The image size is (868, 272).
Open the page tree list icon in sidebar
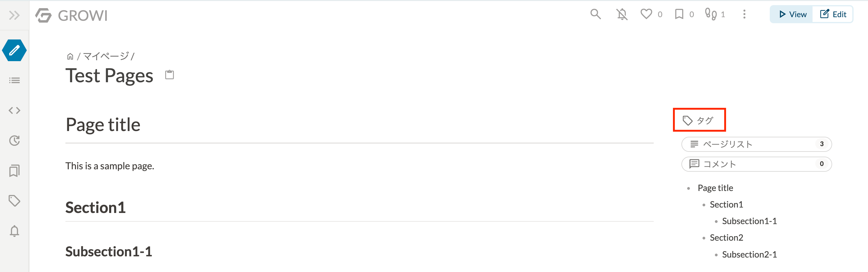coord(14,80)
